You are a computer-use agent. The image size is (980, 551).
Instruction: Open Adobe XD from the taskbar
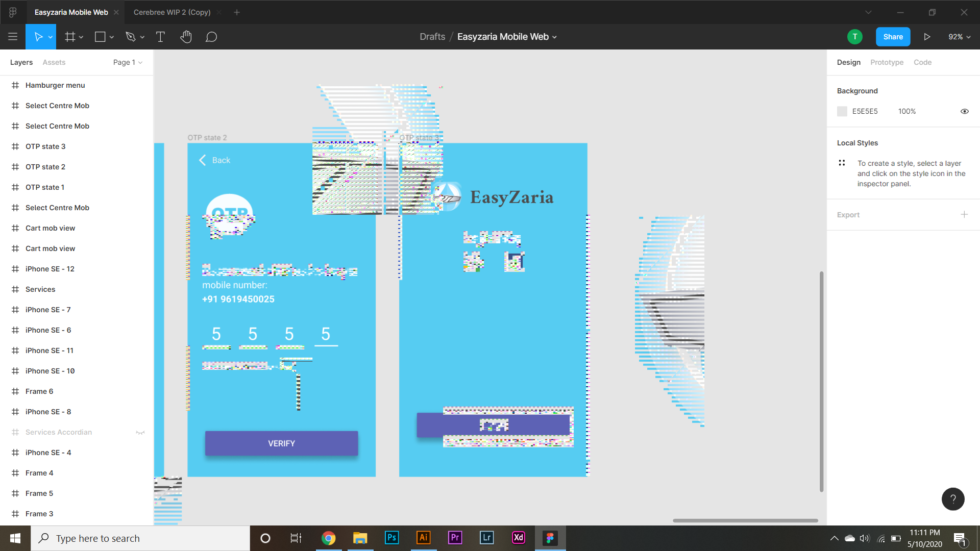[518, 538]
